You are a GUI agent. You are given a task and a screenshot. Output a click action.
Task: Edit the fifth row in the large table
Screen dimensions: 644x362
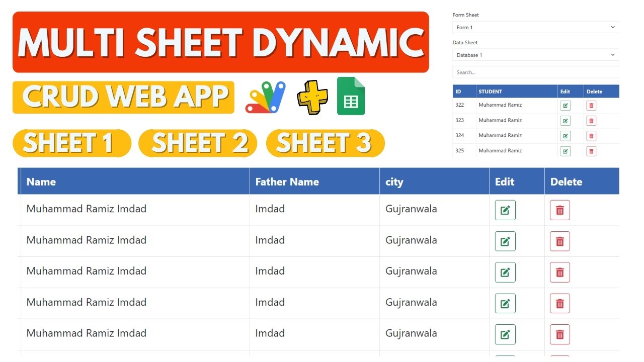point(505,334)
